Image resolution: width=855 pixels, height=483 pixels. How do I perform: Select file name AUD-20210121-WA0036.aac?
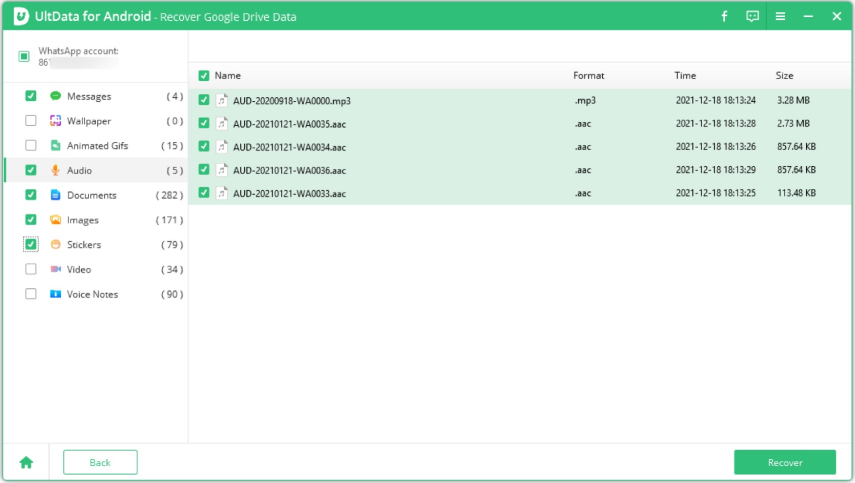(x=290, y=171)
